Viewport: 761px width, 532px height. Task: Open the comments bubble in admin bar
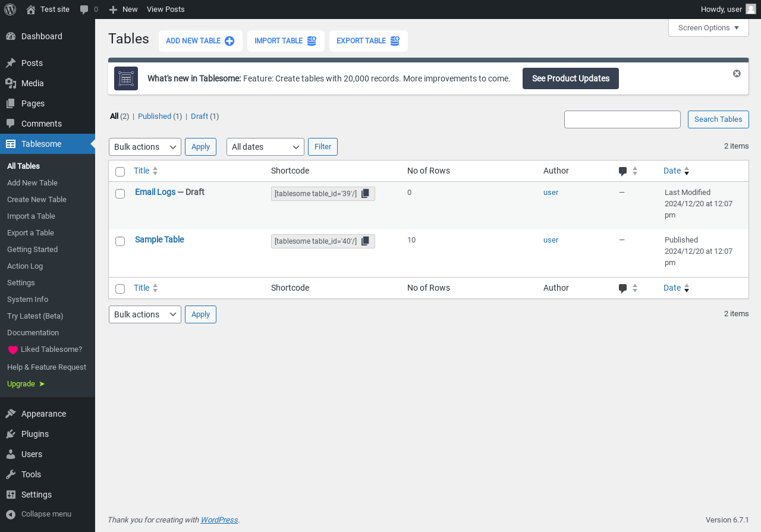84,10
